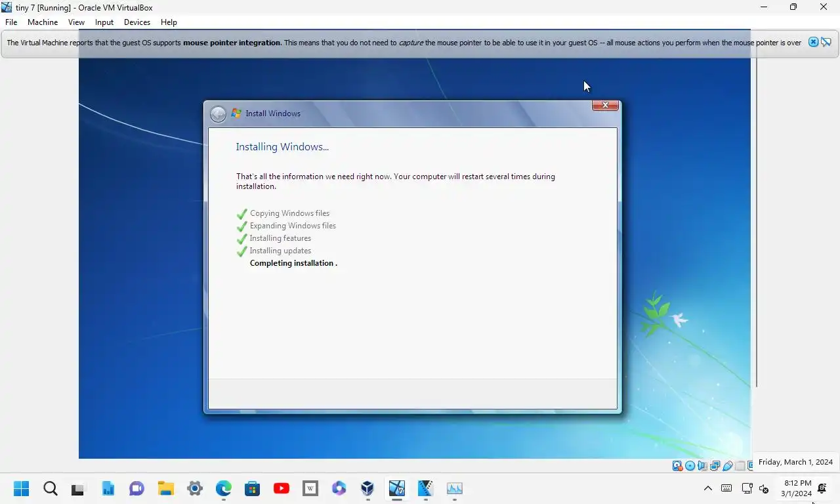The image size is (840, 504).
Task: Dismiss the mouse pointer integration notification
Action: pyautogui.click(x=813, y=42)
